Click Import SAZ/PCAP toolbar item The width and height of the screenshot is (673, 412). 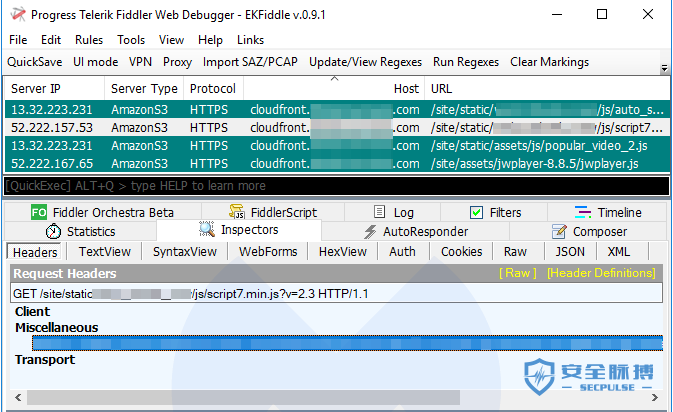click(x=250, y=62)
